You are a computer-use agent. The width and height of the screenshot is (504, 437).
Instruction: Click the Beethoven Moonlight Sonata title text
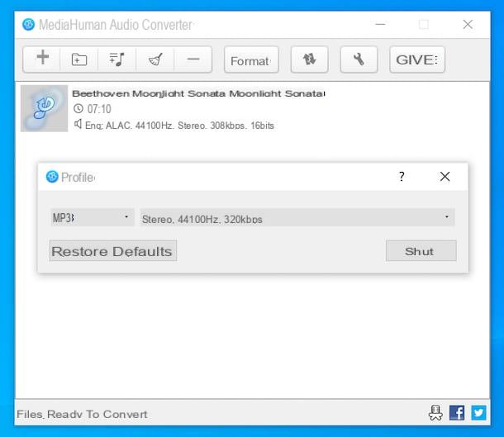(x=198, y=93)
